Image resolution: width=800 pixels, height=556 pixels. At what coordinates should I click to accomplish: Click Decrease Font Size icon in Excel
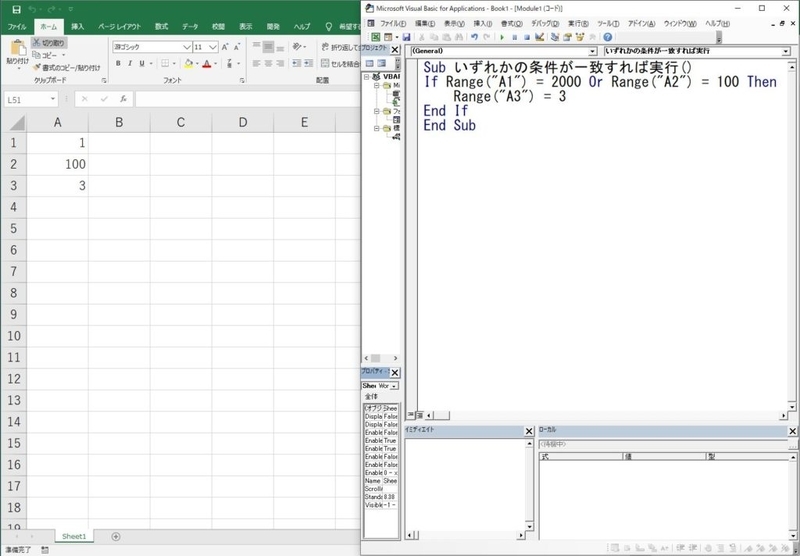click(x=237, y=47)
